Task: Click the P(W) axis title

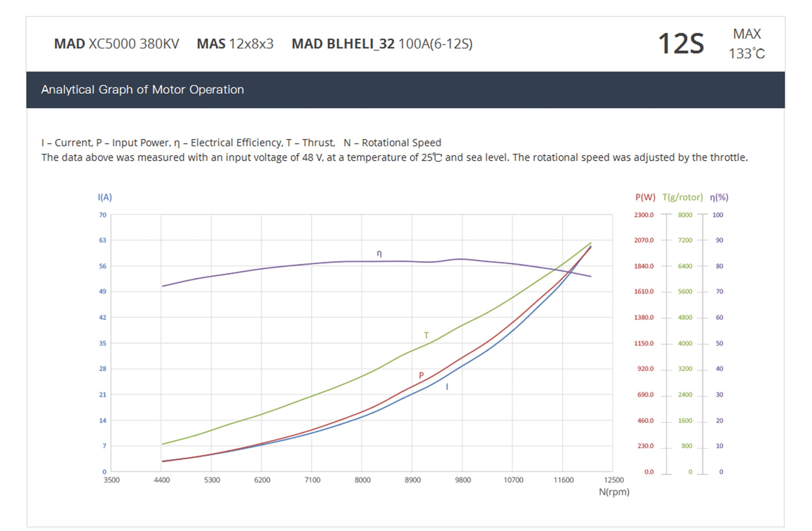Action: coord(645,197)
